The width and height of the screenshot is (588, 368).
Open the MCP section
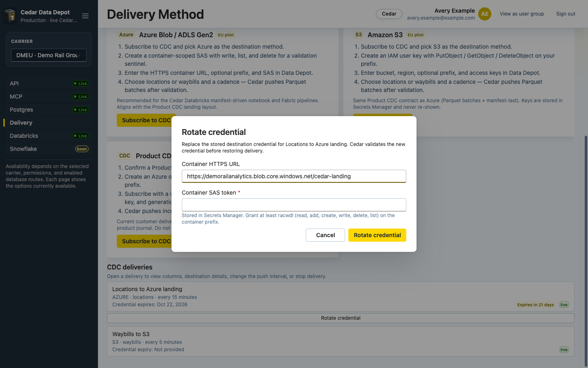[49, 96]
